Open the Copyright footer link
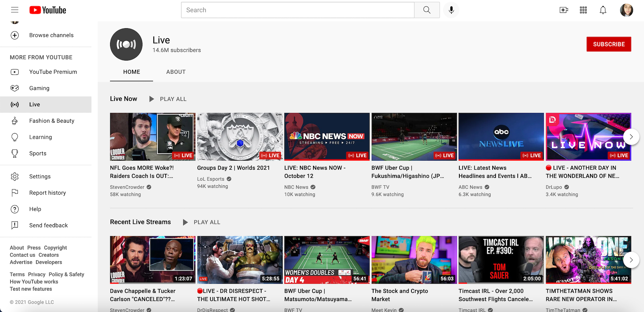 [55, 248]
